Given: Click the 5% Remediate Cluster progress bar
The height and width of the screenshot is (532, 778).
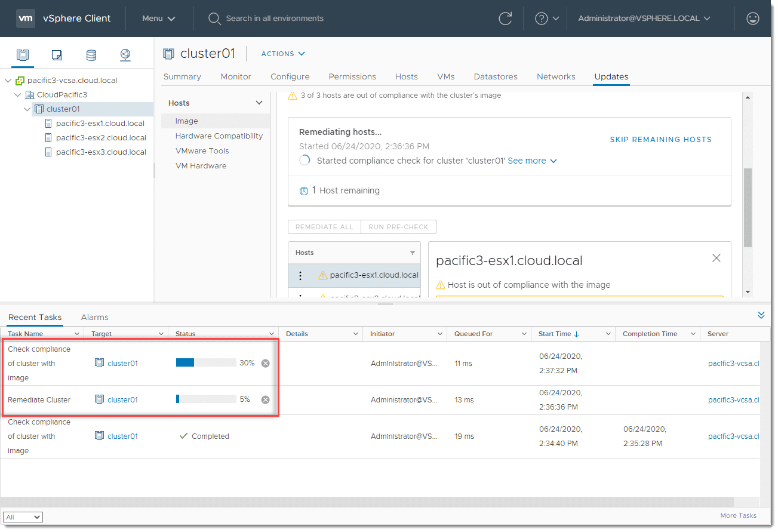Looking at the screenshot, I should pyautogui.click(x=206, y=399).
